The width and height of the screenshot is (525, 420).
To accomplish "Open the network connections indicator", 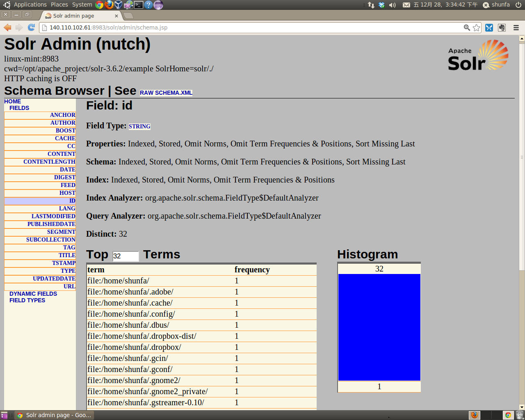I will [x=371, y=5].
